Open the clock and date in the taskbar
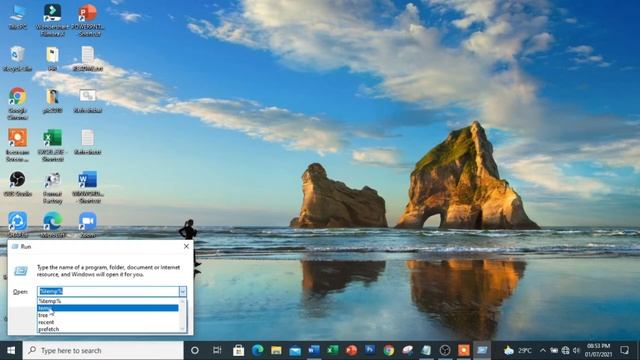This screenshot has width=640, height=360. pyautogui.click(x=599, y=350)
